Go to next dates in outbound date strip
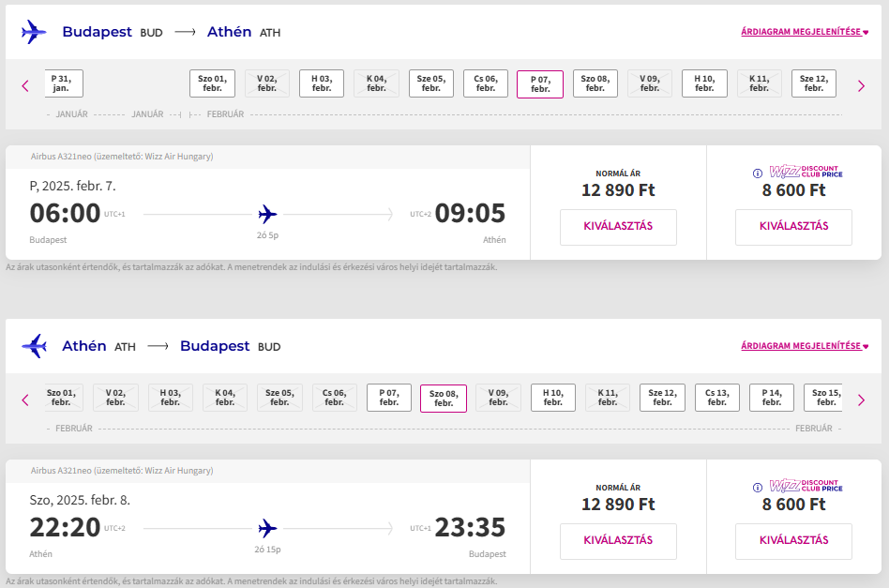 coord(861,85)
